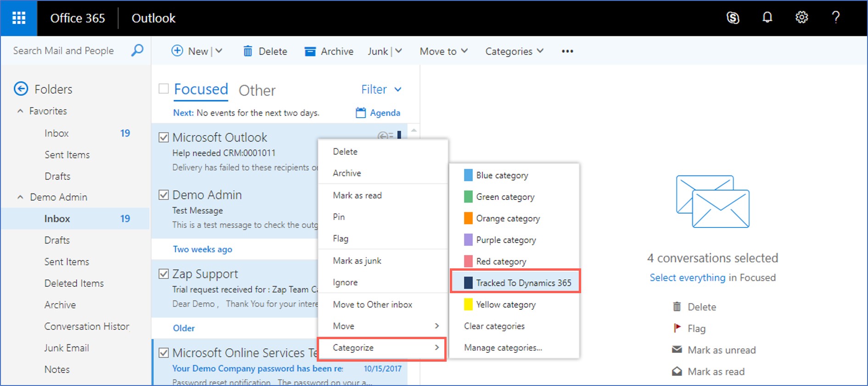The width and height of the screenshot is (868, 386).
Task: Choose Mark as junk from context menu
Action: tap(357, 261)
